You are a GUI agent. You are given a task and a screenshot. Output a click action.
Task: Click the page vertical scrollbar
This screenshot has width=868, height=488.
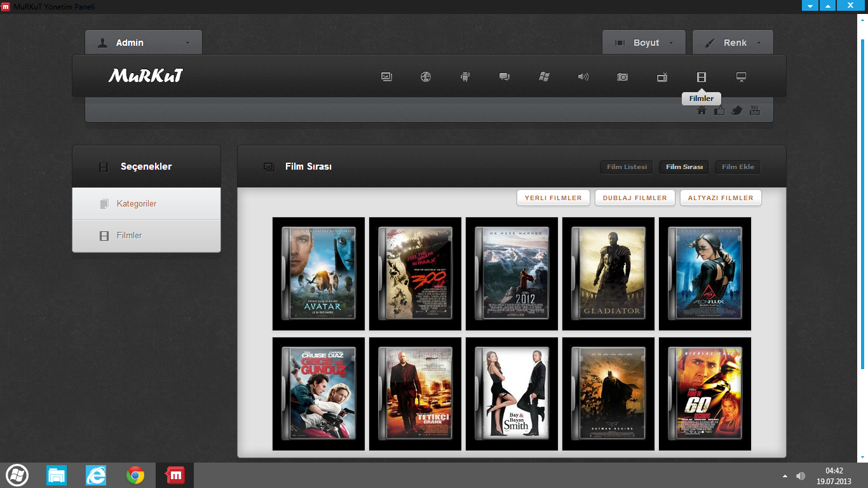coord(862,203)
